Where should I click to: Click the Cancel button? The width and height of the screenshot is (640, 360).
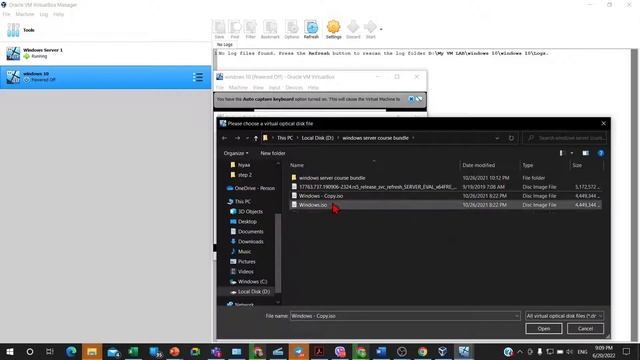[585, 329]
